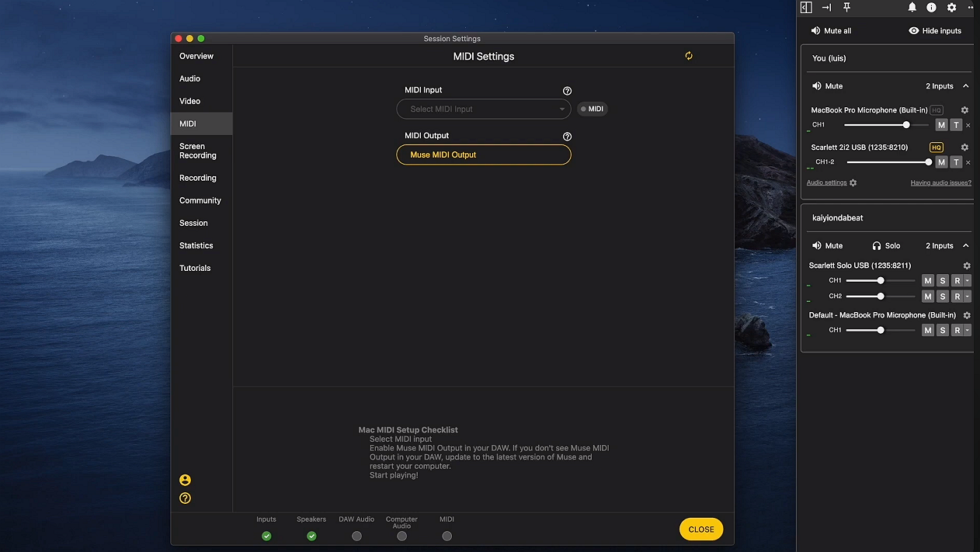Screen dimensions: 980x552
Task: Toggle Mute all in side panel
Action: (x=831, y=31)
